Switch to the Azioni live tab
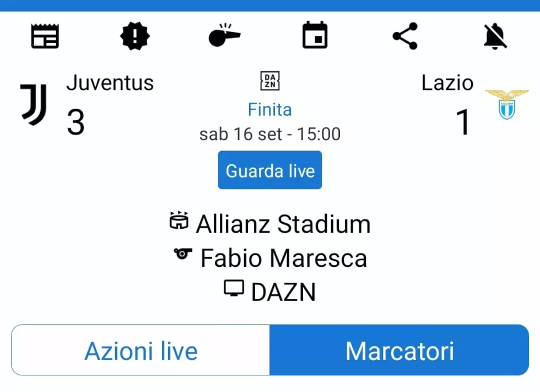The image size is (540, 392). (x=141, y=351)
